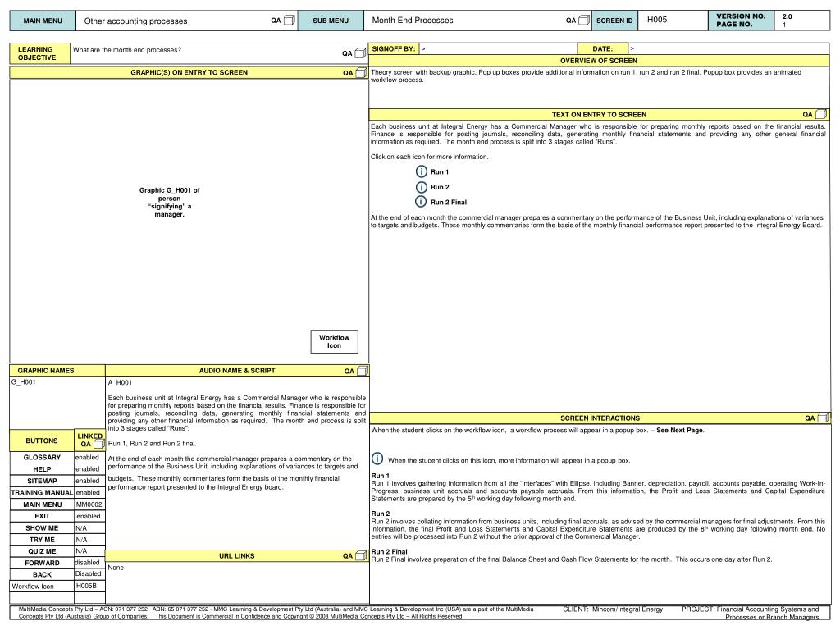
Task: Click the Workflow Icon box in the graphic area
Action: pyautogui.click(x=335, y=342)
